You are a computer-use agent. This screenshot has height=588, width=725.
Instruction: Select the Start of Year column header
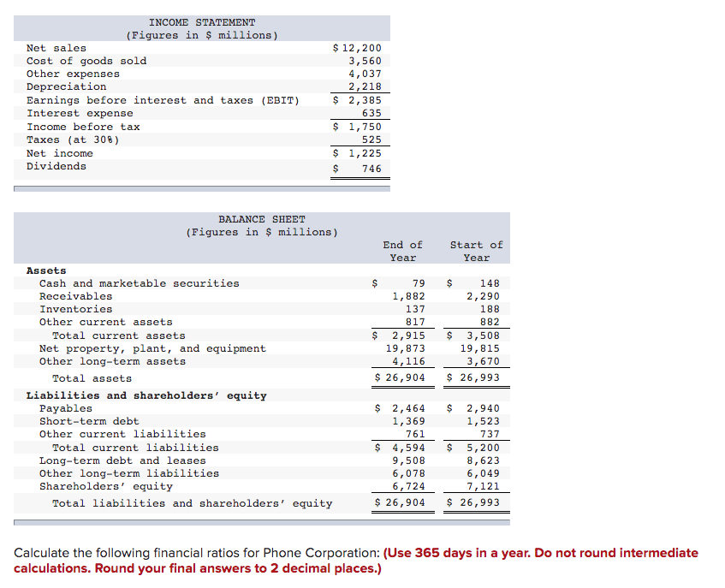click(x=476, y=251)
